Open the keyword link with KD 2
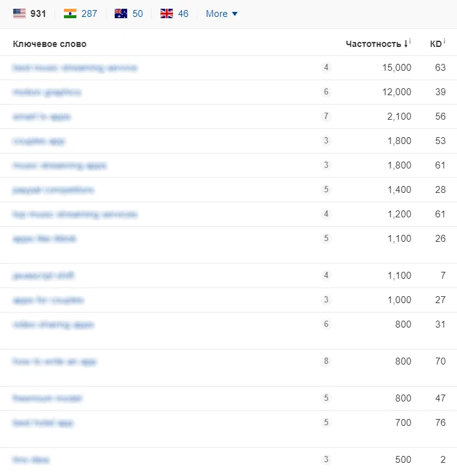The image size is (457, 476). pos(31,460)
